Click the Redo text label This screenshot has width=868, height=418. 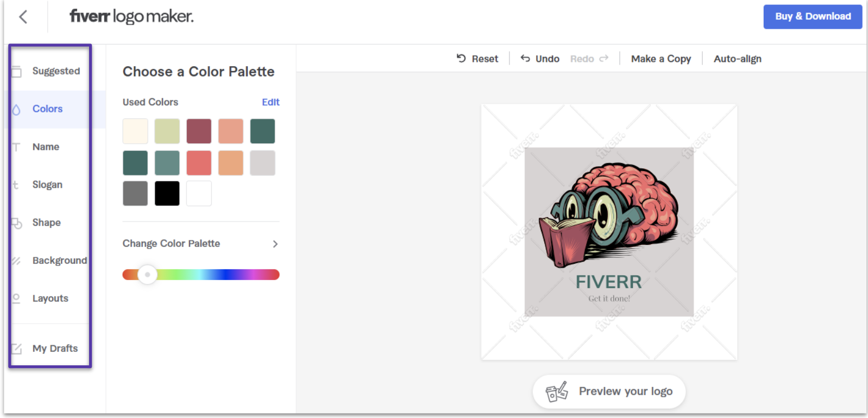point(582,59)
